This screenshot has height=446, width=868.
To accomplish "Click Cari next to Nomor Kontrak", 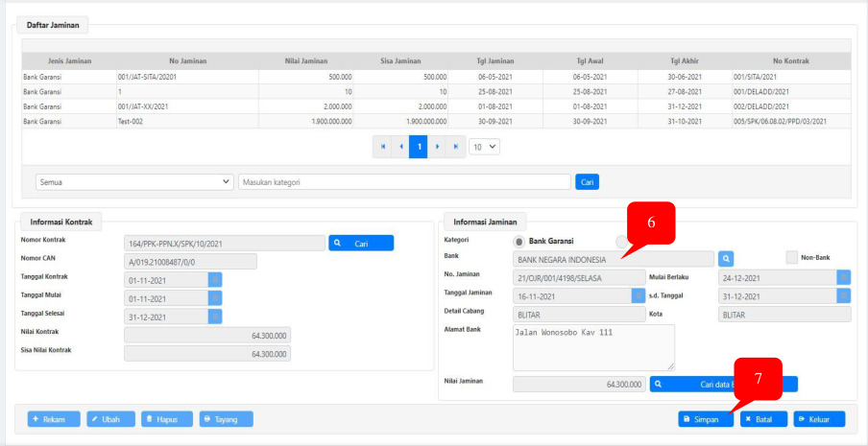I will (361, 244).
